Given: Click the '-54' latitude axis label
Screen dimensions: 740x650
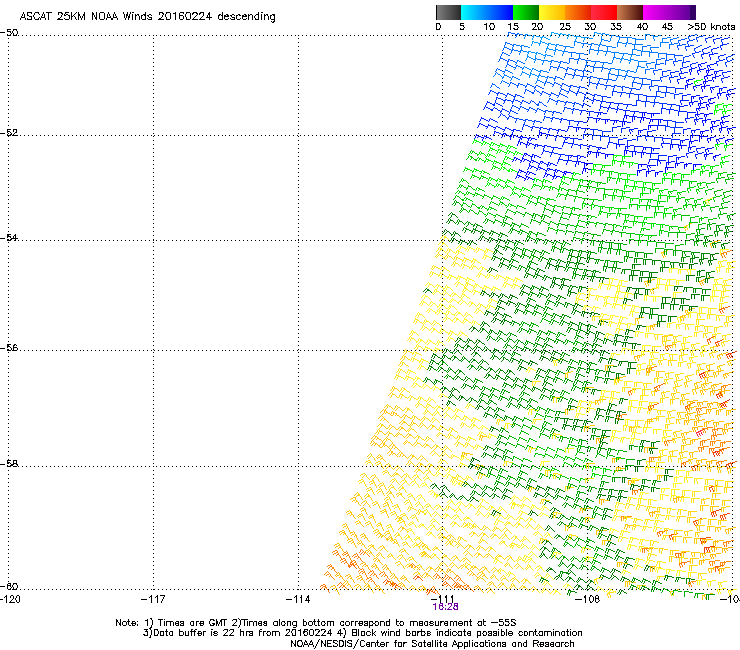Looking at the screenshot, I should [9, 237].
